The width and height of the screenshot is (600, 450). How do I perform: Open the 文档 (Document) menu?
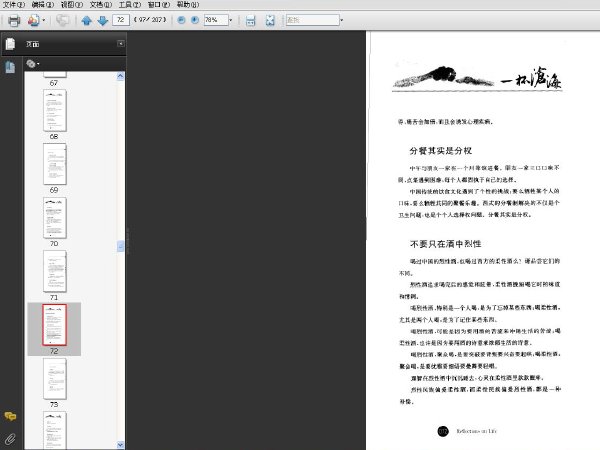(101, 5)
